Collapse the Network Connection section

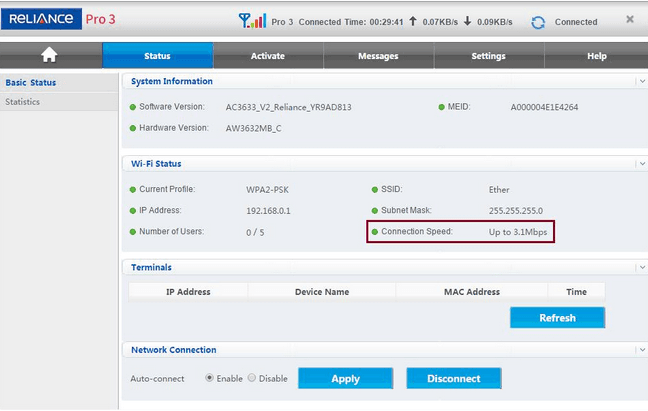(x=642, y=350)
